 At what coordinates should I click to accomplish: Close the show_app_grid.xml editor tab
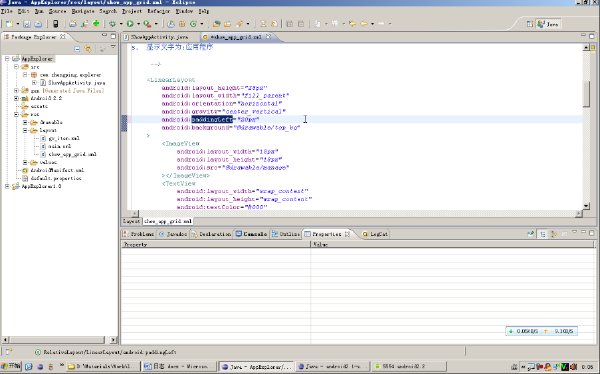coord(269,37)
